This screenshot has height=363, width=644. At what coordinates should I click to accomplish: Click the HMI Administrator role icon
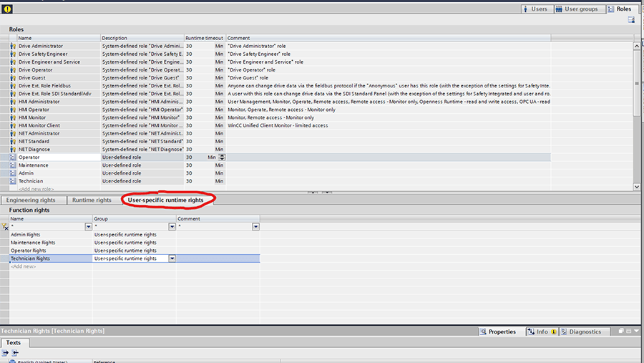point(13,102)
